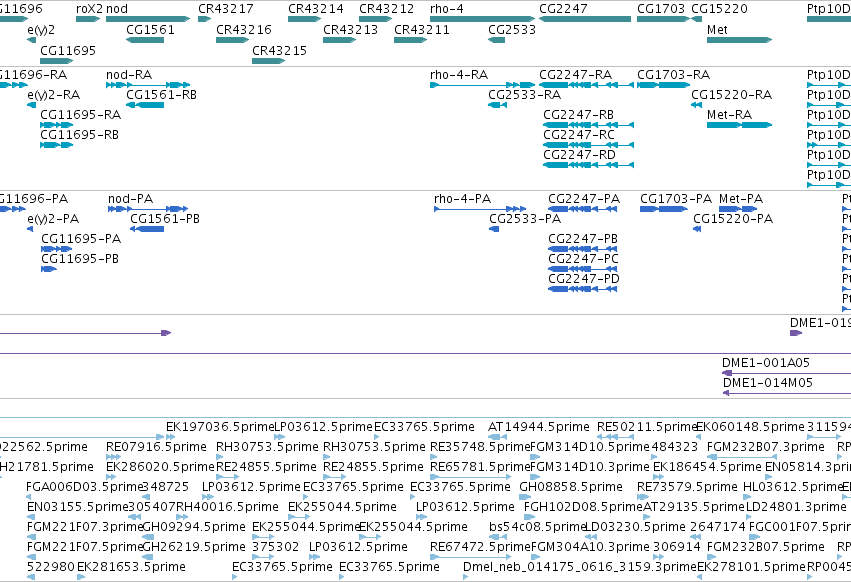Screen dimensions: 851x582
Task: Click the CG1561-RB transcript
Action: coord(145,105)
